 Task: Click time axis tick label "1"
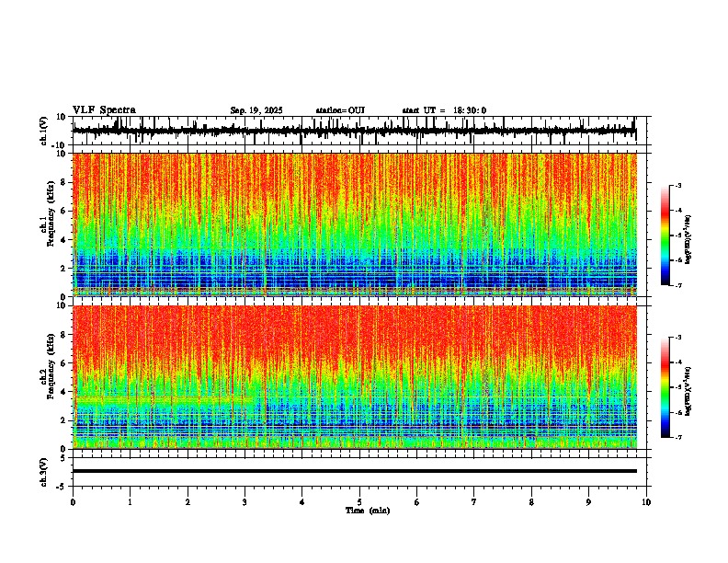[131, 502]
